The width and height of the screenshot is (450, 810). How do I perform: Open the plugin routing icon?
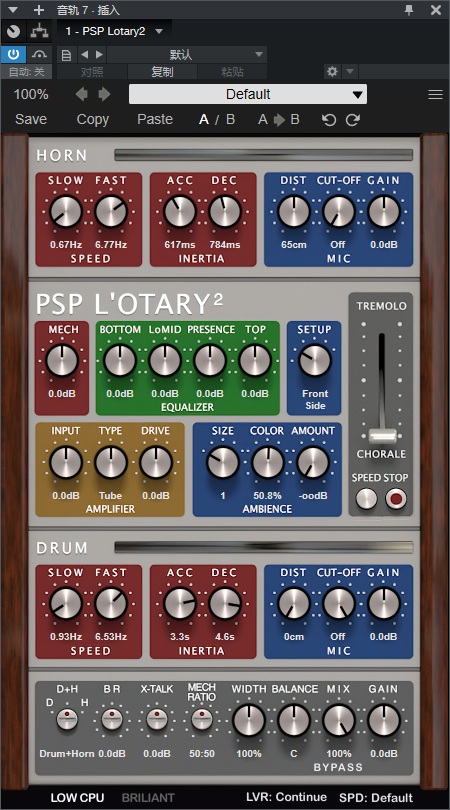[39, 32]
